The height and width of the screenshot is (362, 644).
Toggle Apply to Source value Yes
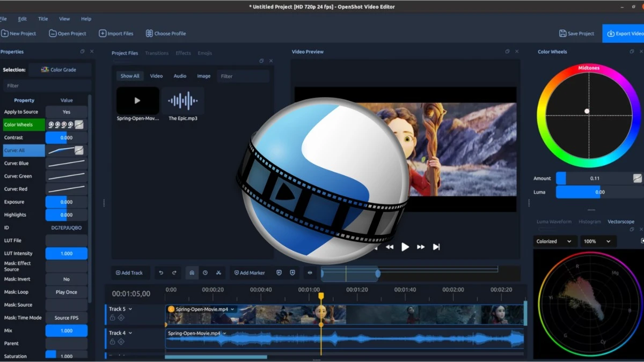(67, 112)
